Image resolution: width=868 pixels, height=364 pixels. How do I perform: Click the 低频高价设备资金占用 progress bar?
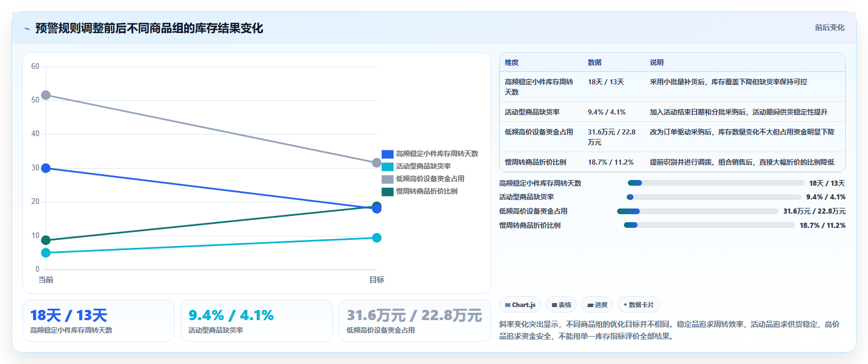pyautogui.click(x=698, y=211)
